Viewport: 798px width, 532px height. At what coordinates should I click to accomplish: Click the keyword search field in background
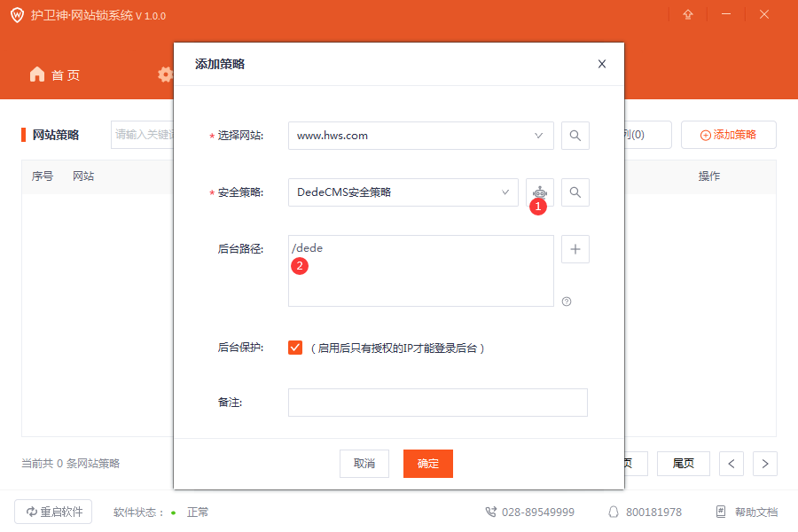point(143,135)
